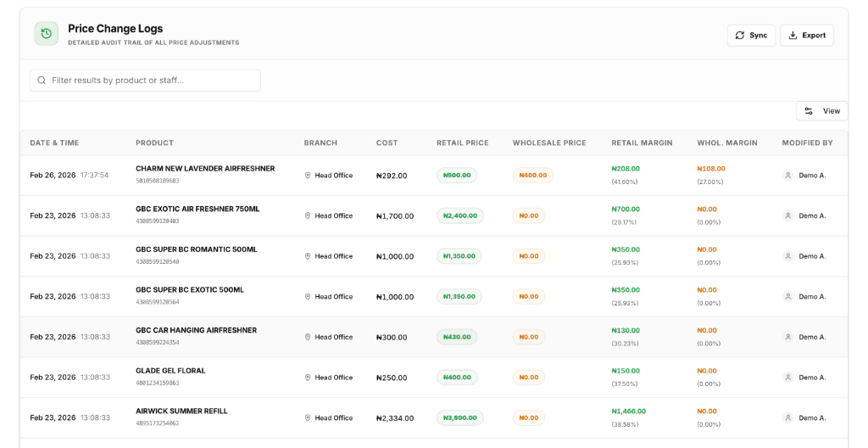Click the ₦300.00 cost value
This screenshot has width=868, height=448.
click(x=392, y=338)
